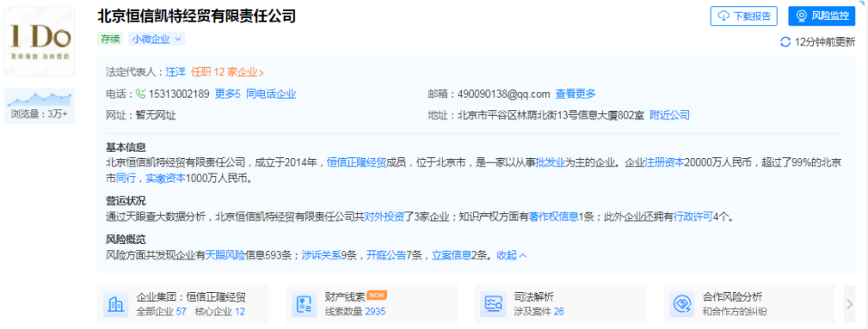The width and height of the screenshot is (868, 329).
Task: Click the Download Report (下载报告) button
Action: tap(744, 16)
